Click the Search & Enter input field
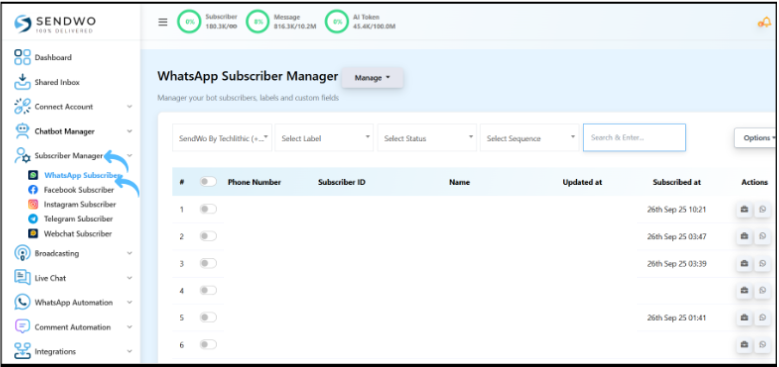Viewport: 779px width, 367px height. (634, 138)
